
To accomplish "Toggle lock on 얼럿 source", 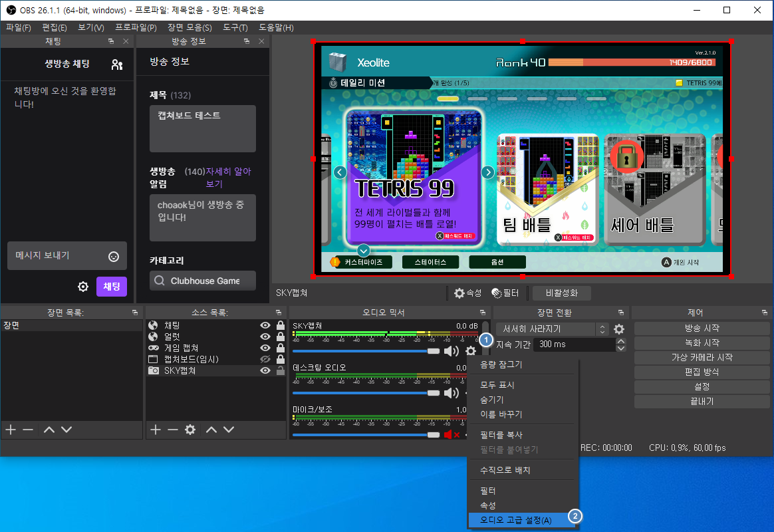I will (281, 336).
